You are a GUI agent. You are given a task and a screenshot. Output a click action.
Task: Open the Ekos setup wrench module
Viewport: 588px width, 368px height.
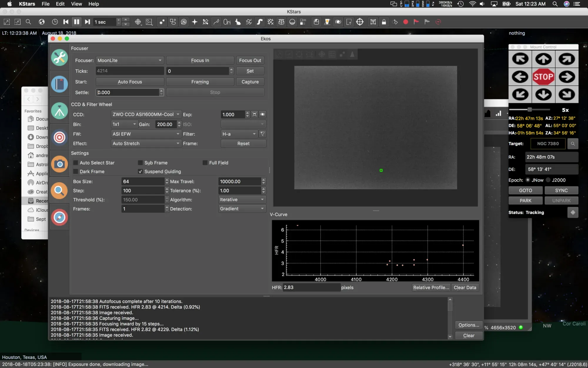coord(59,57)
